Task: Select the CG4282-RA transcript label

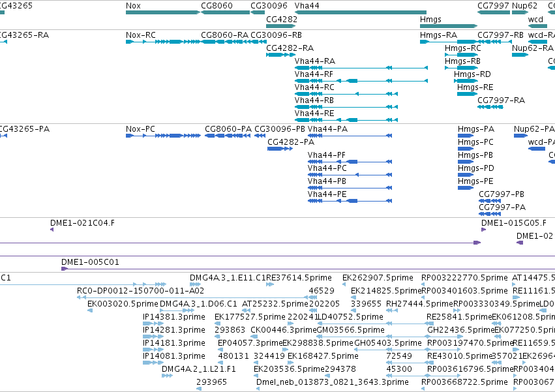Action: [x=290, y=48]
